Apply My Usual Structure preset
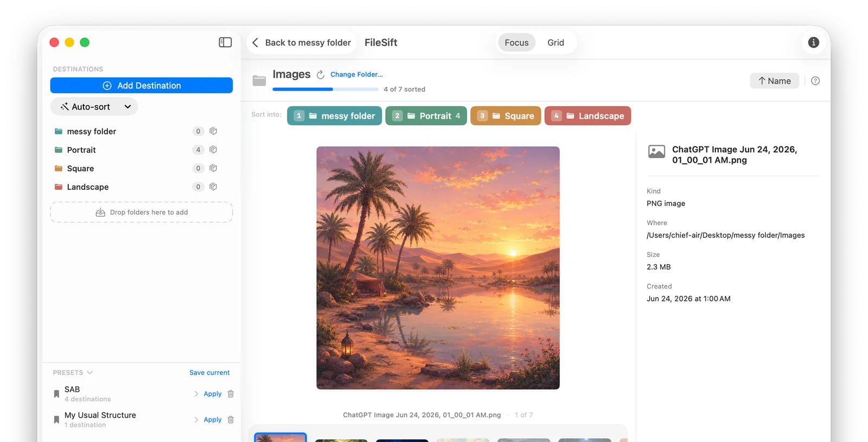 (x=213, y=419)
